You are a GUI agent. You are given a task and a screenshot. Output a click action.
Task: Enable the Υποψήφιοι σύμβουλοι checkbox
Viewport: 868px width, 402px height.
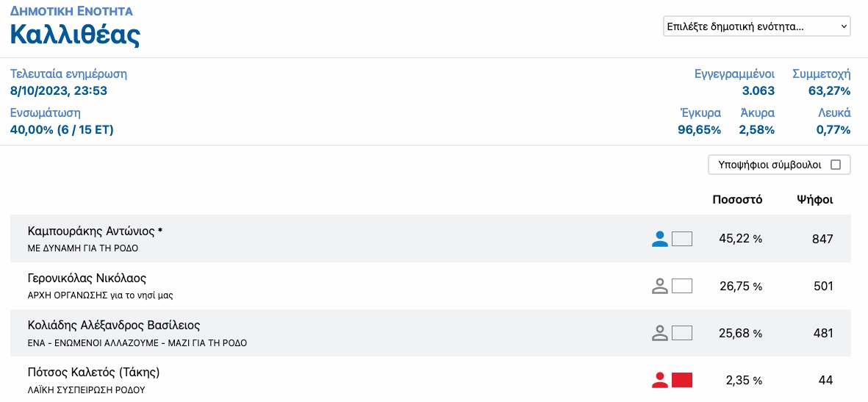click(836, 165)
